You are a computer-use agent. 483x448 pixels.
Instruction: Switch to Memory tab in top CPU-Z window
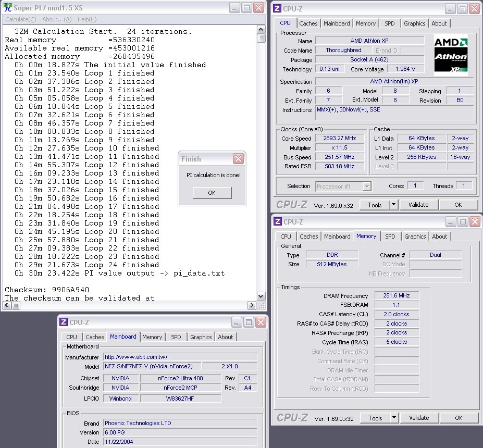pyautogui.click(x=366, y=23)
